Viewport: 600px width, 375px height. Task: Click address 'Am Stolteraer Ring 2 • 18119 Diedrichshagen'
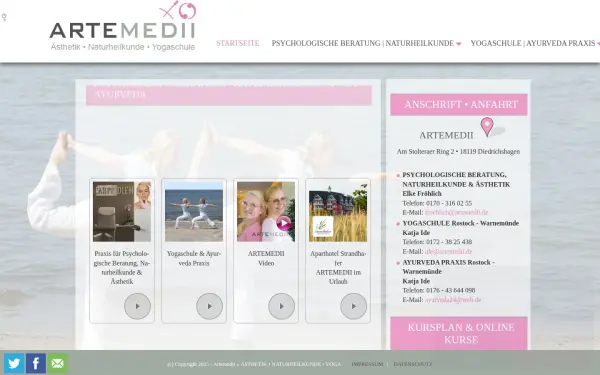coord(458,152)
